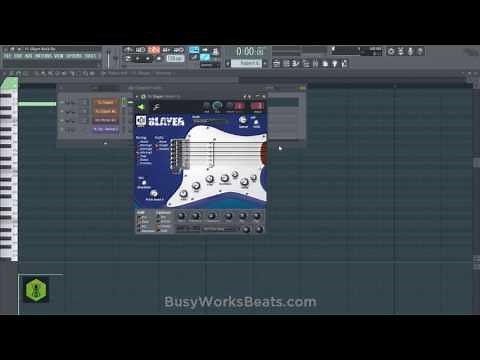
Task: Toggle pattern/song mode switch
Action: (x=128, y=59)
